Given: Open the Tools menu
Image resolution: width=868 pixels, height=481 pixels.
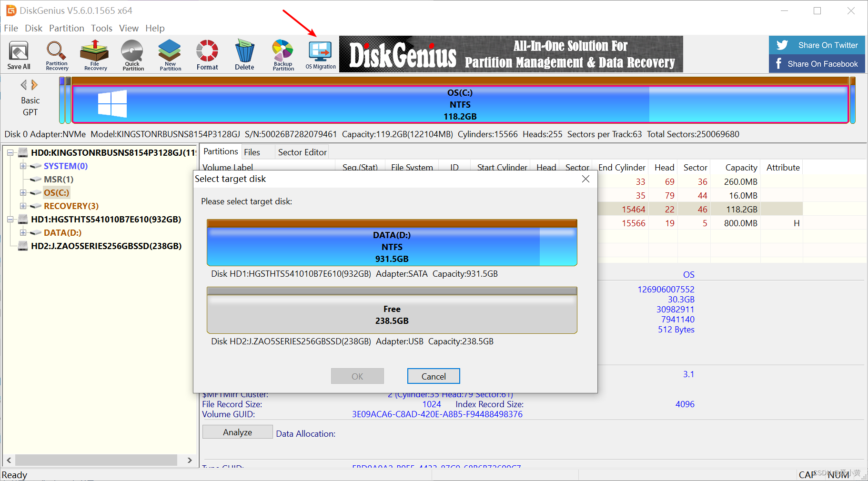Looking at the screenshot, I should [102, 28].
